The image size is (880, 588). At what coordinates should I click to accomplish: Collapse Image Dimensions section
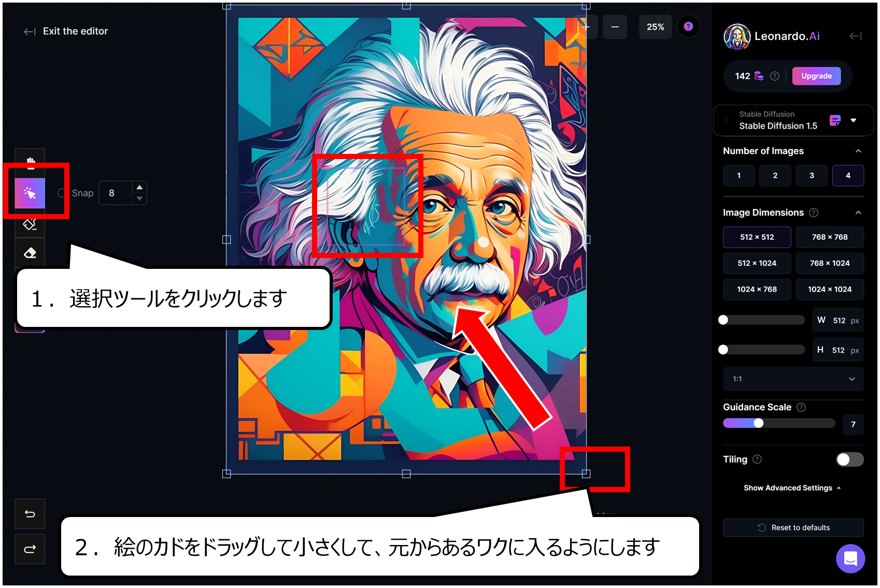tap(858, 212)
